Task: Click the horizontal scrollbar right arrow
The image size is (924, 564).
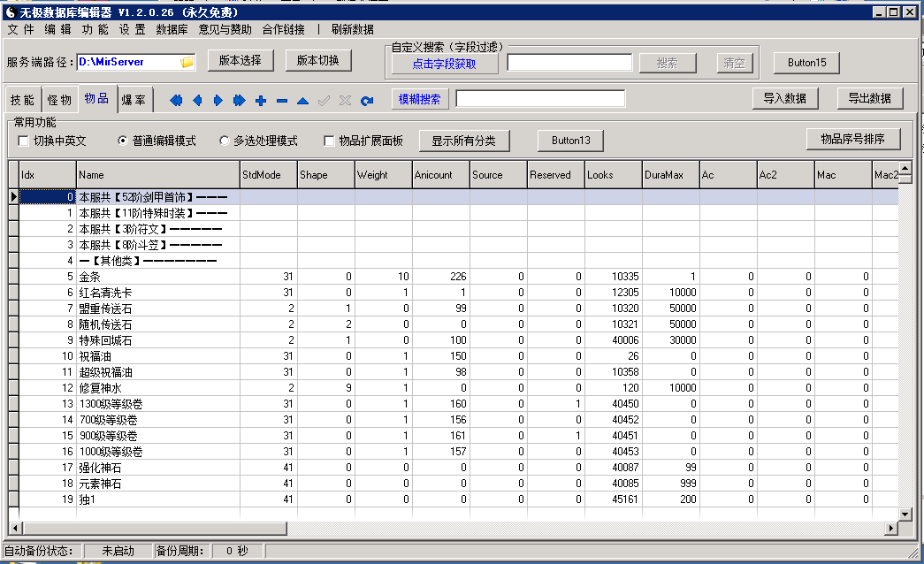Action: (x=891, y=529)
